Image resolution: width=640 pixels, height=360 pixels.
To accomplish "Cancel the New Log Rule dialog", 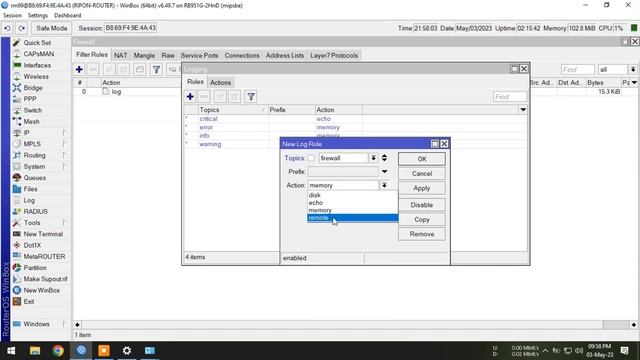I will coord(422,173).
